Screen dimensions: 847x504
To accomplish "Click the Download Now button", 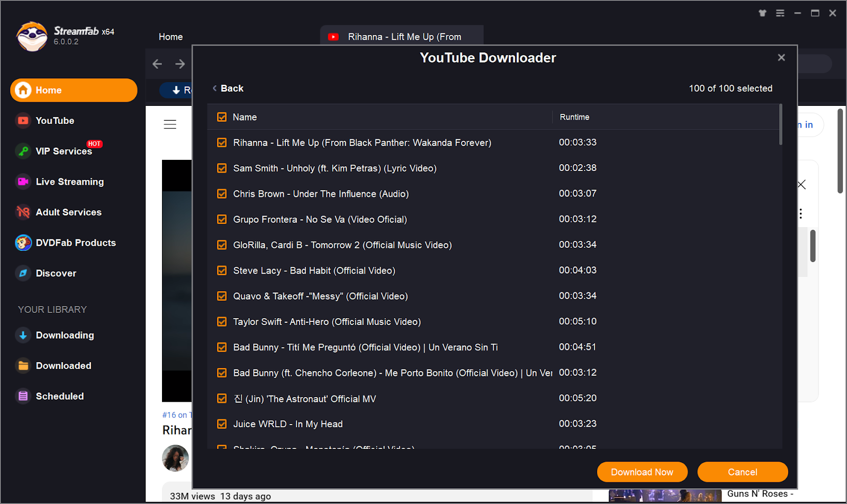I will click(642, 472).
